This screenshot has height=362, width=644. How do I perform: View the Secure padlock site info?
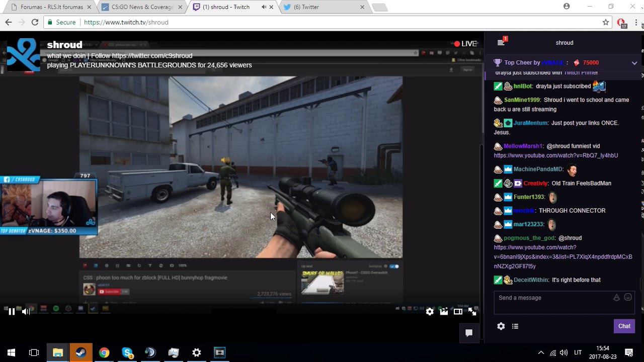[x=61, y=22]
